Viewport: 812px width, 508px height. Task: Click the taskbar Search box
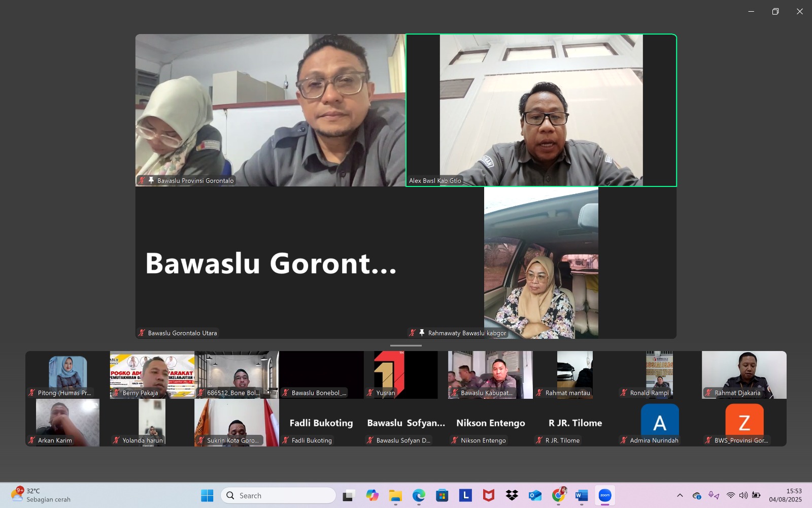pyautogui.click(x=278, y=495)
